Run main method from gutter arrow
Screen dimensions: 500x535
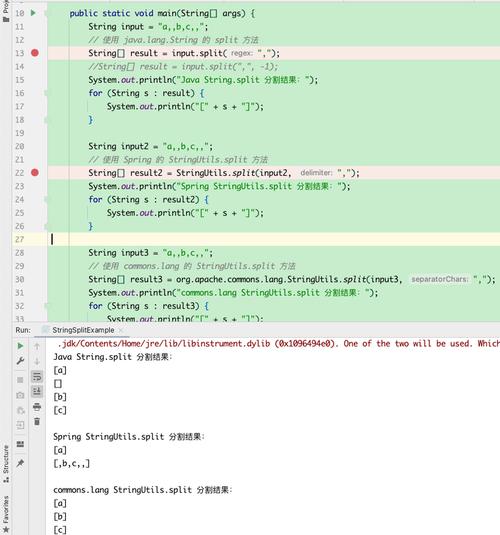click(33, 13)
